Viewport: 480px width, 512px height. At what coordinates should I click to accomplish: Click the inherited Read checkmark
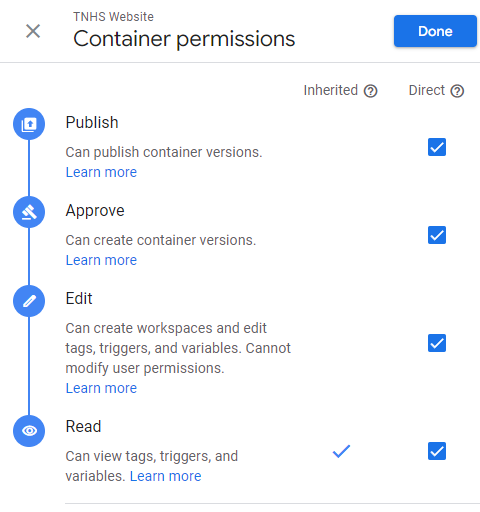pos(341,451)
